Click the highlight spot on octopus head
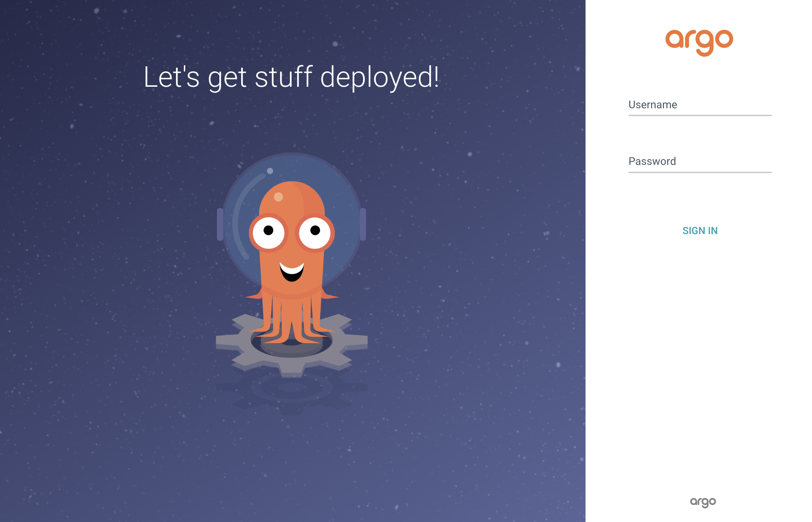The image size is (812, 522). pyautogui.click(x=278, y=197)
